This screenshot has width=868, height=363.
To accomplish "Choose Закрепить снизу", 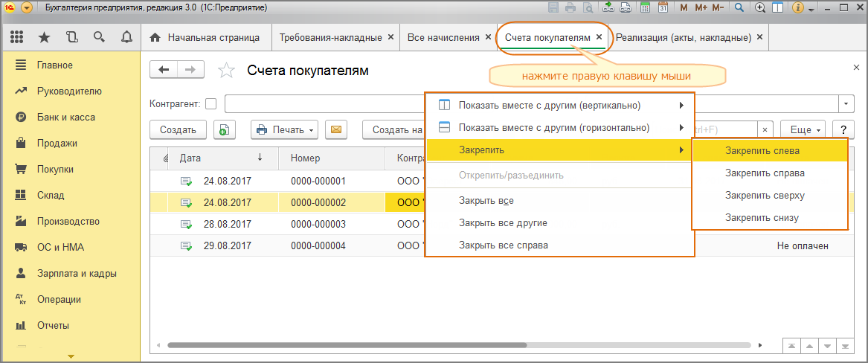I will [770, 217].
